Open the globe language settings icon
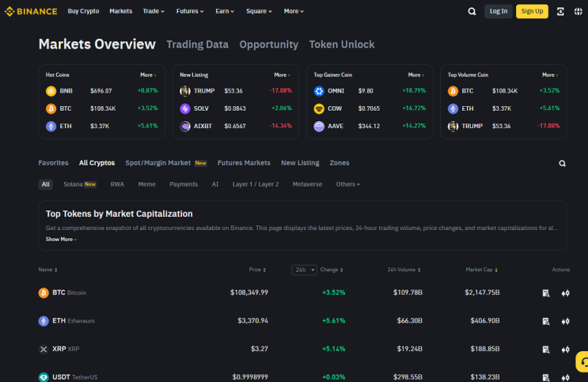 tap(579, 12)
